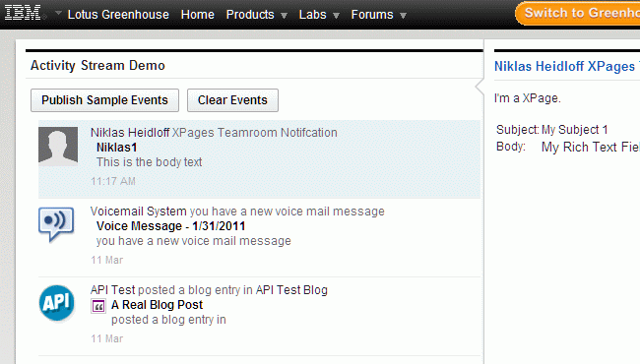Click the Voicemail System speech bubble icon
This screenshot has width=640, height=364.
click(x=56, y=224)
